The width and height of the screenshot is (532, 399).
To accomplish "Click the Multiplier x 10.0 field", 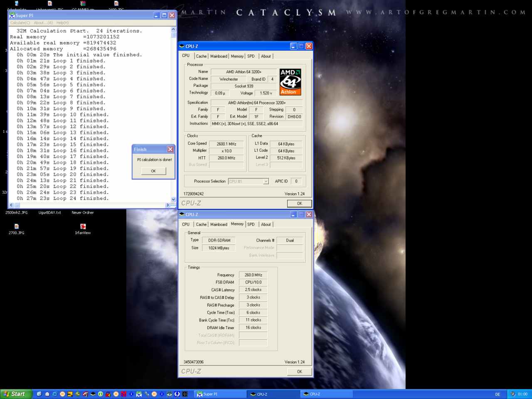I will point(227,151).
